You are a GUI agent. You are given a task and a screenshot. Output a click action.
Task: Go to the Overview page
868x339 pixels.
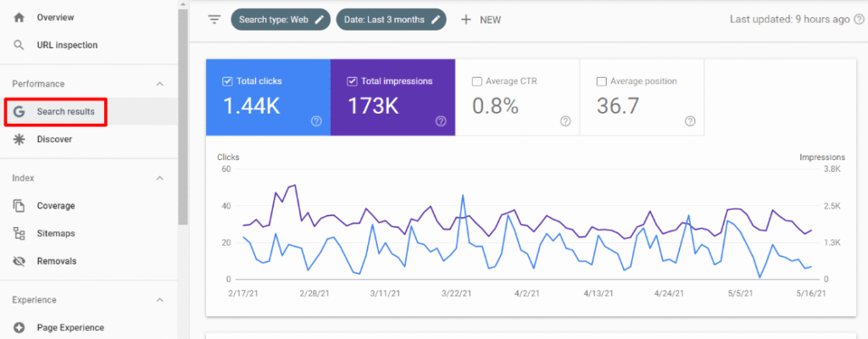(55, 17)
